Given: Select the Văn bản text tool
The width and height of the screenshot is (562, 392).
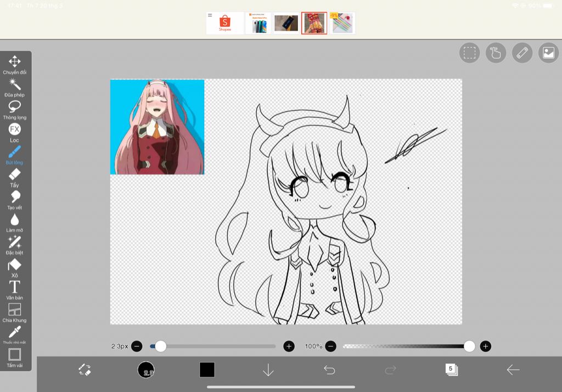Looking at the screenshot, I should 14,291.
